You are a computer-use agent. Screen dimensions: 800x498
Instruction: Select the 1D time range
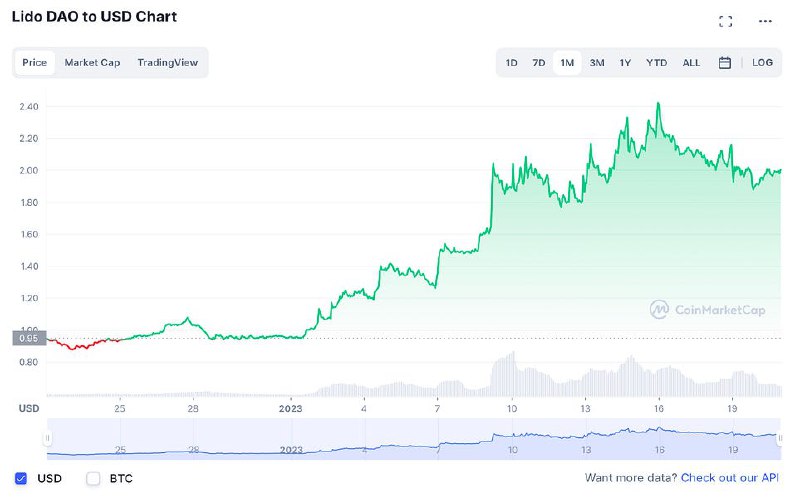point(511,63)
